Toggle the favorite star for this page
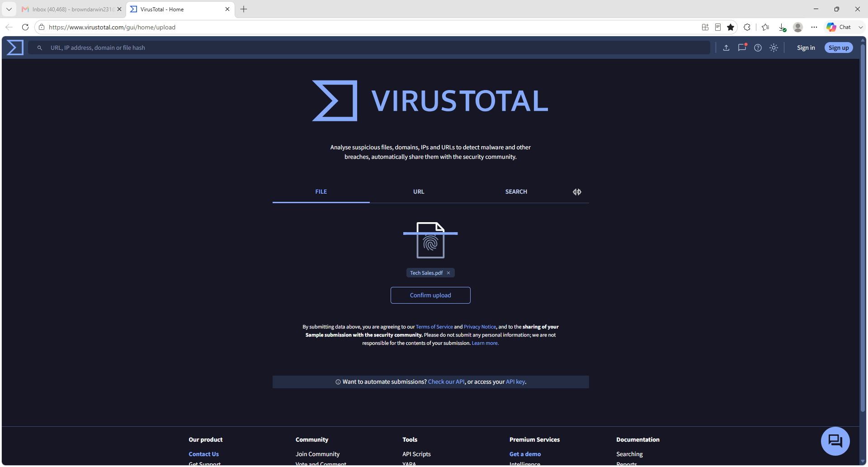The width and height of the screenshot is (868, 467). (731, 27)
